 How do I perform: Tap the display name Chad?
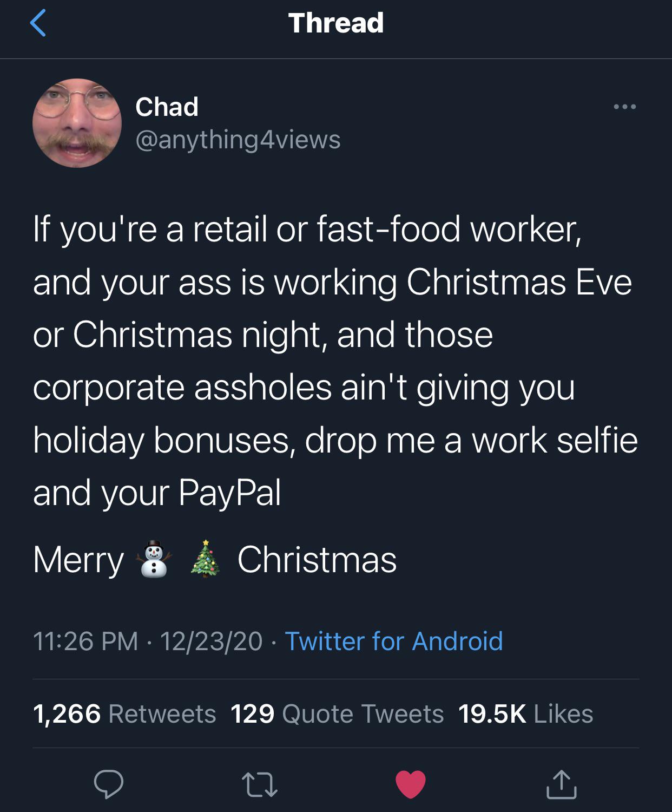pyautogui.click(x=167, y=107)
